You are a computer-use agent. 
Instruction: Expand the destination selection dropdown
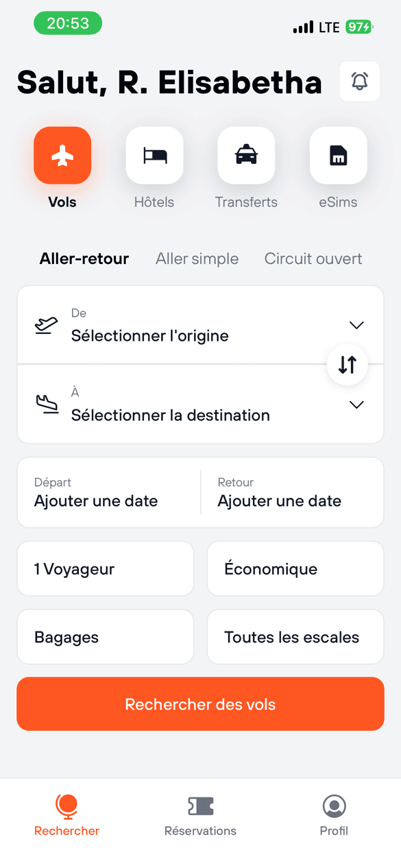tap(356, 405)
